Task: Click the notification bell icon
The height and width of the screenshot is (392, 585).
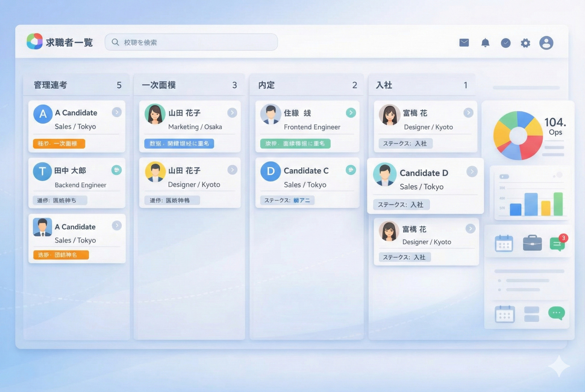Action: 485,43
